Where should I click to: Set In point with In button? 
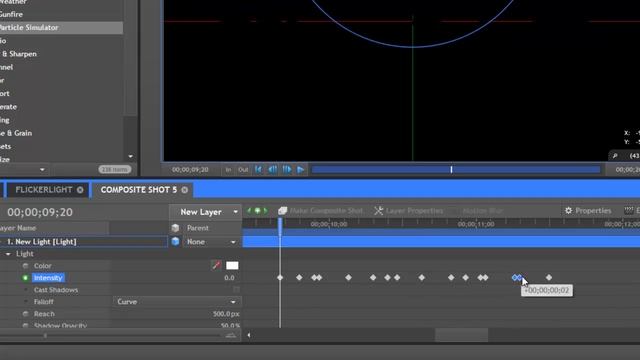(x=228, y=169)
